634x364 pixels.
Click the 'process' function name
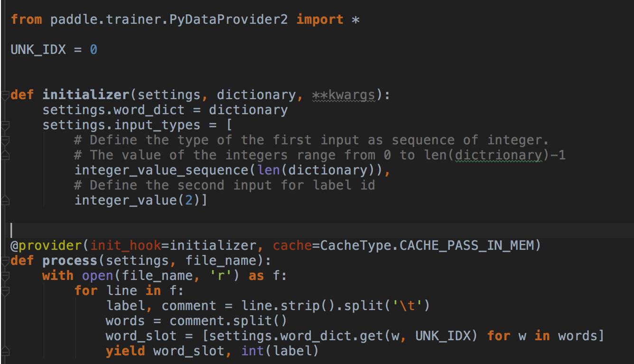(x=70, y=261)
